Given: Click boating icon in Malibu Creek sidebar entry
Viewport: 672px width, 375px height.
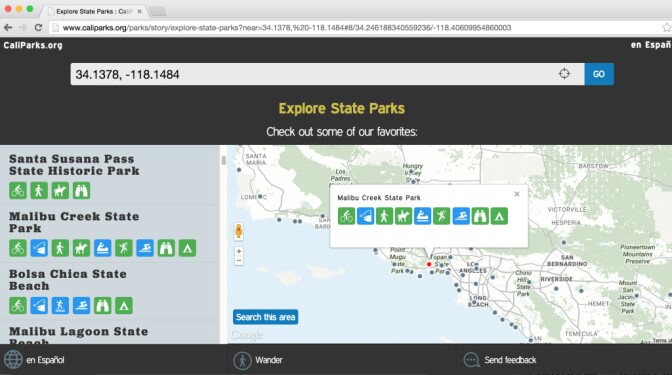Looking at the screenshot, I should pos(102,248).
